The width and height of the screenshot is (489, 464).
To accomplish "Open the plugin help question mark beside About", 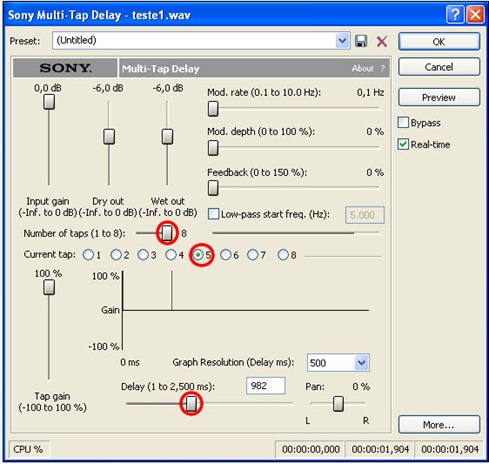I will click(383, 68).
